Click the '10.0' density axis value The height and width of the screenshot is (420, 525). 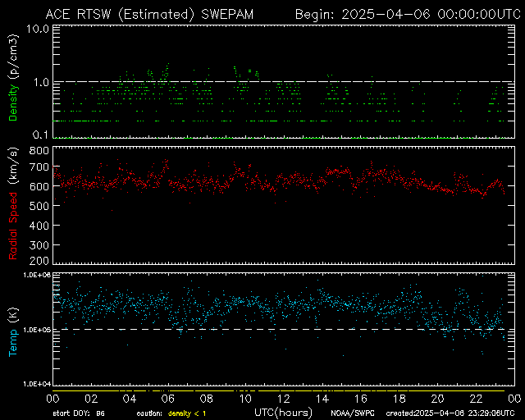(38, 29)
